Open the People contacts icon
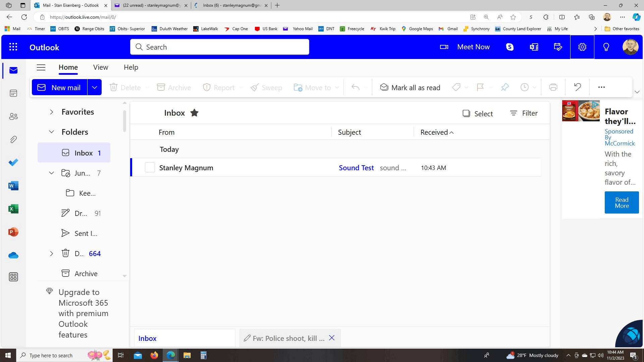The image size is (644, 362). tap(13, 116)
